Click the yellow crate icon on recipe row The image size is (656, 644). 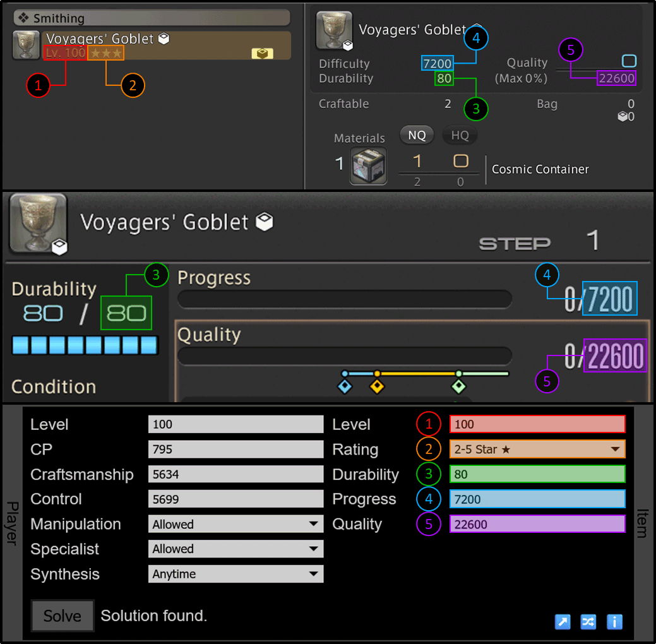point(262,53)
